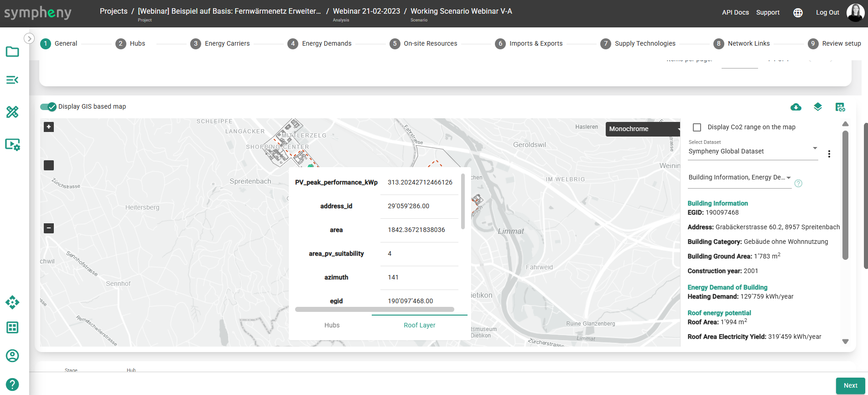
Task: Open the API Docs link
Action: pos(735,13)
